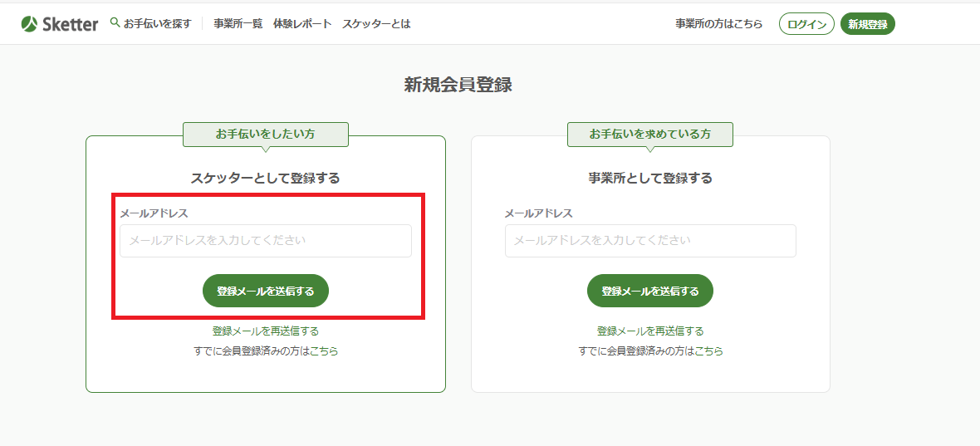
Task: Focus email field under 事業所として登録する
Action: coord(650,241)
